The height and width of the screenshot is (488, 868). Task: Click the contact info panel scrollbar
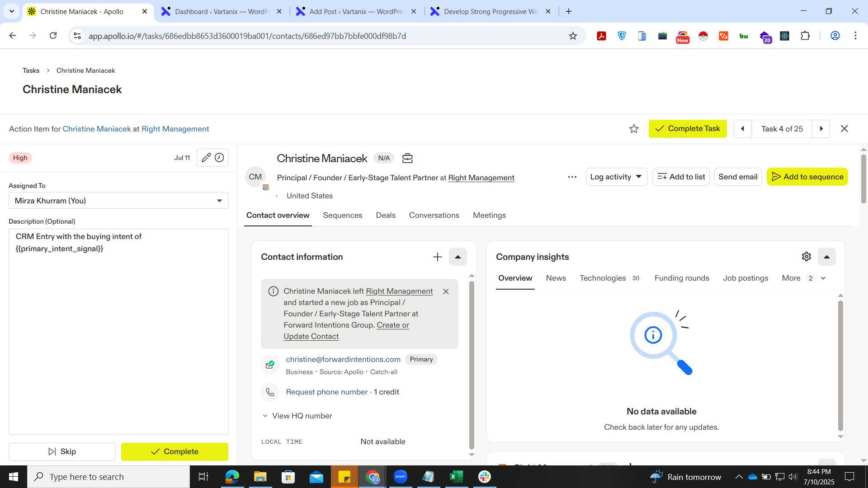472,366
